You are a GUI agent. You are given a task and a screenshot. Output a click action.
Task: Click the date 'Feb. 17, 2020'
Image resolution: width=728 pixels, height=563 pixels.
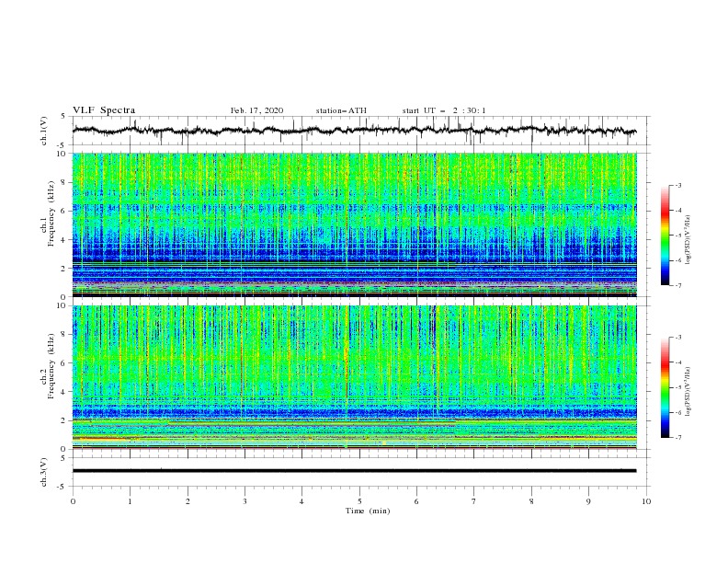256,110
